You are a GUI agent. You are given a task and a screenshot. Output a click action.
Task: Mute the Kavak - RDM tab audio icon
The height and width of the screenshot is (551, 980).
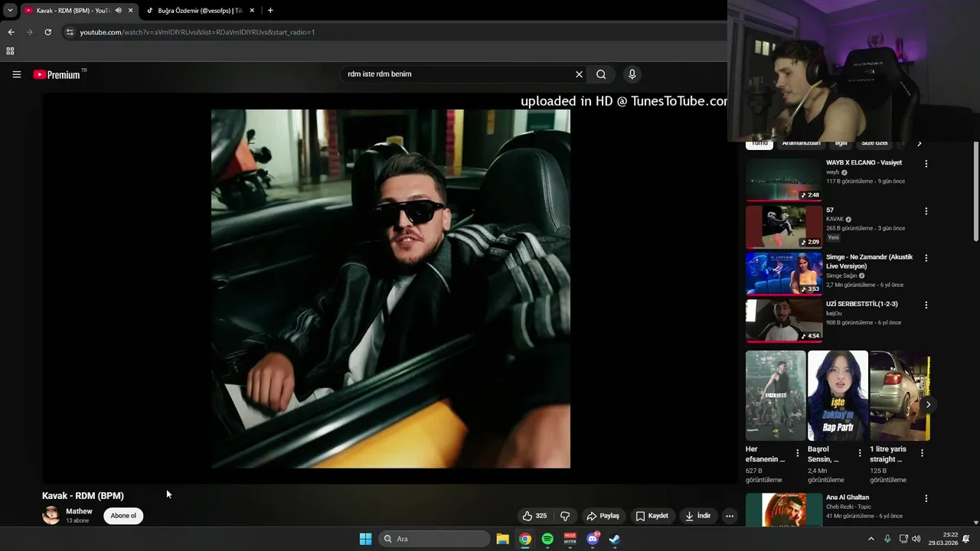(x=118, y=11)
